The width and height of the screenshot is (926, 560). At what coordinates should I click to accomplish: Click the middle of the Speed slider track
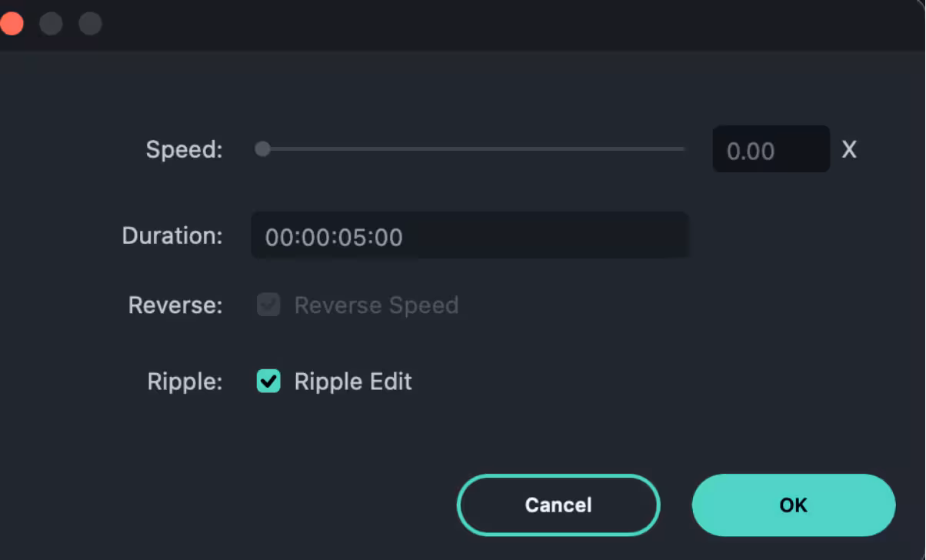pos(473,148)
